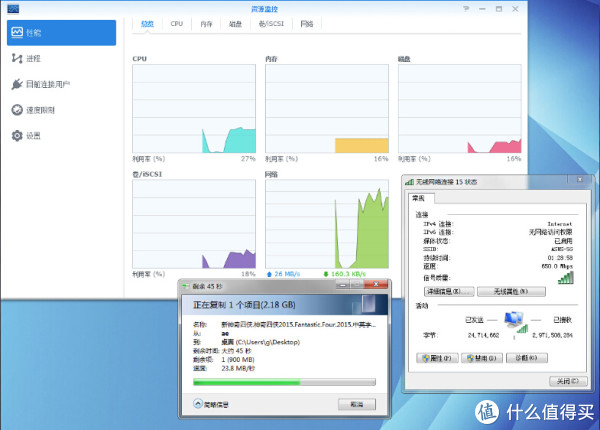Image resolution: width=600 pixels, height=430 pixels.
Task: Open the 性能 (Performance) sidebar item
Action: [x=35, y=32]
